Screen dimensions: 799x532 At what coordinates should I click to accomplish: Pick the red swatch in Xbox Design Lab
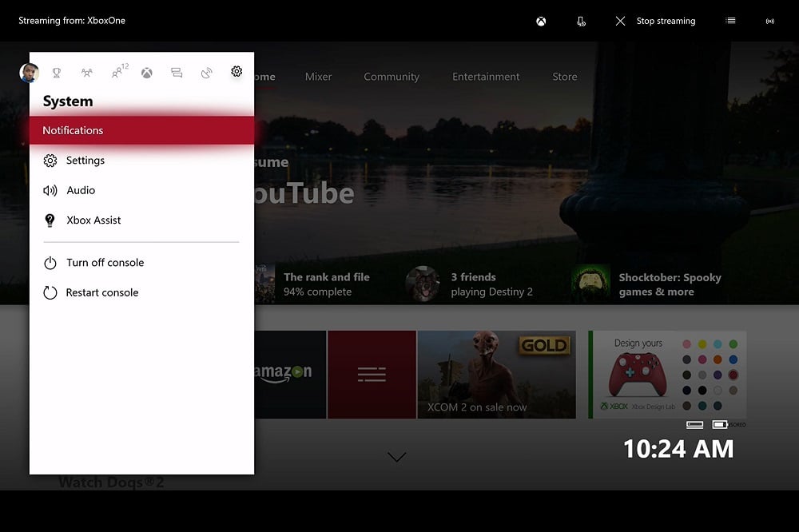click(x=733, y=375)
